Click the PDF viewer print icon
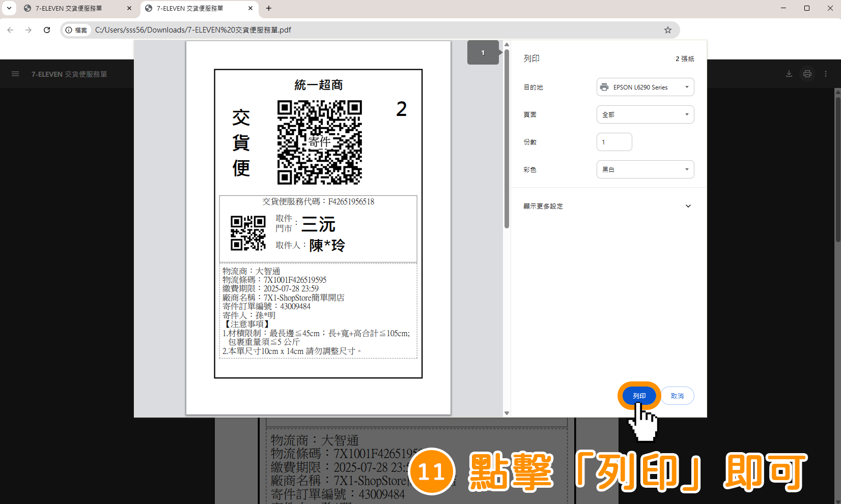The height and width of the screenshot is (504, 841). tap(807, 74)
